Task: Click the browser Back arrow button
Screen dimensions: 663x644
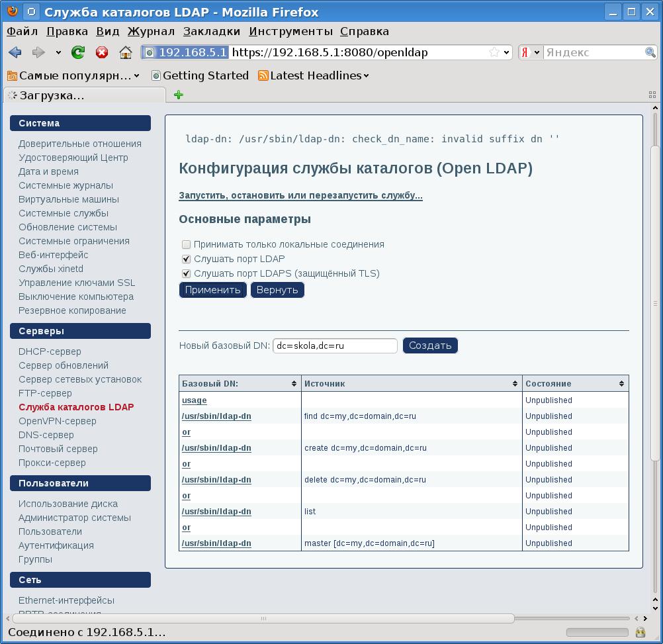Action: pyautogui.click(x=15, y=52)
